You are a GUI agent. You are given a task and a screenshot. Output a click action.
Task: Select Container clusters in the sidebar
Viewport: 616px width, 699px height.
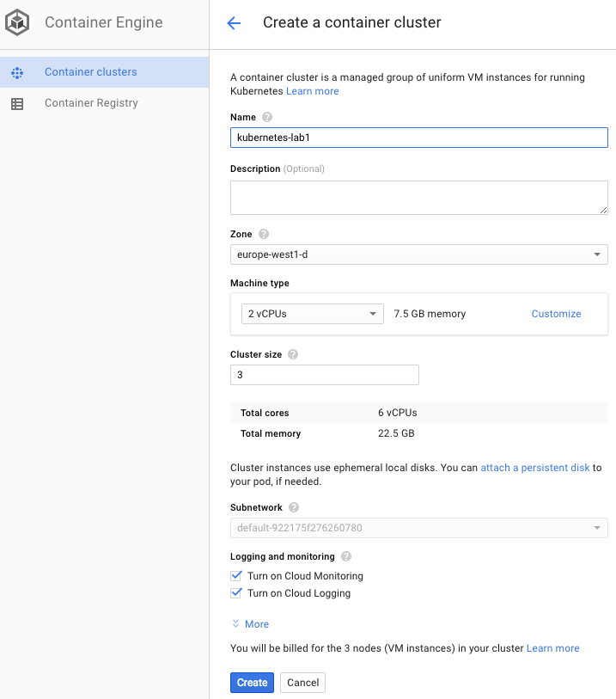90,74
